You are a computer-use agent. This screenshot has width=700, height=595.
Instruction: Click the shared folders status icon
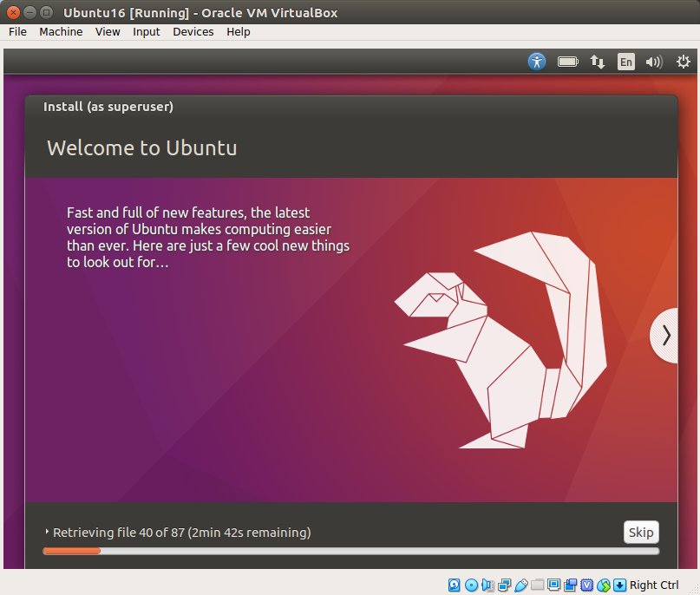(538, 585)
